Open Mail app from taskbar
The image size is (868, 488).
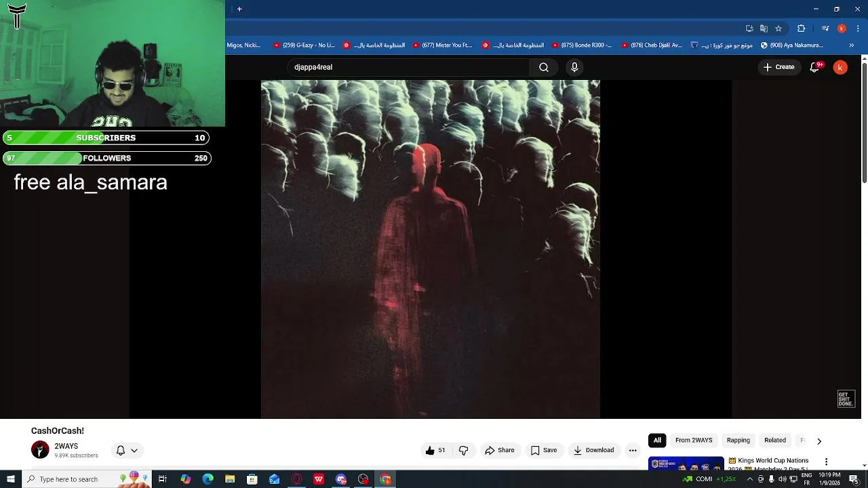[274, 479]
